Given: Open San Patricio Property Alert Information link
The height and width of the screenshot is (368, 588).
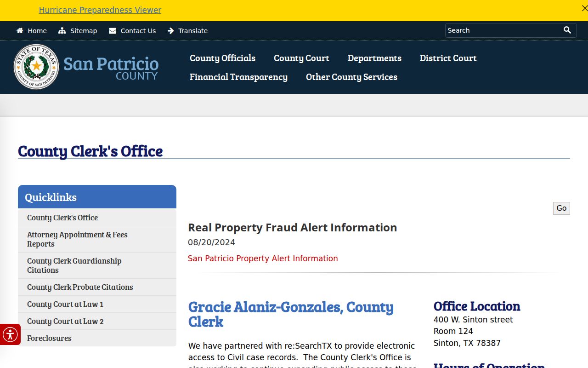Looking at the screenshot, I should (x=263, y=259).
